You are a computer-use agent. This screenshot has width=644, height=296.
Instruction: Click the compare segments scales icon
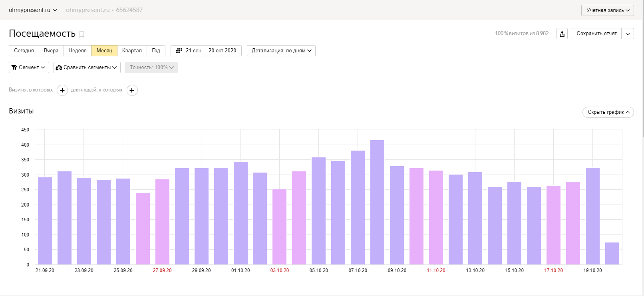pos(59,68)
